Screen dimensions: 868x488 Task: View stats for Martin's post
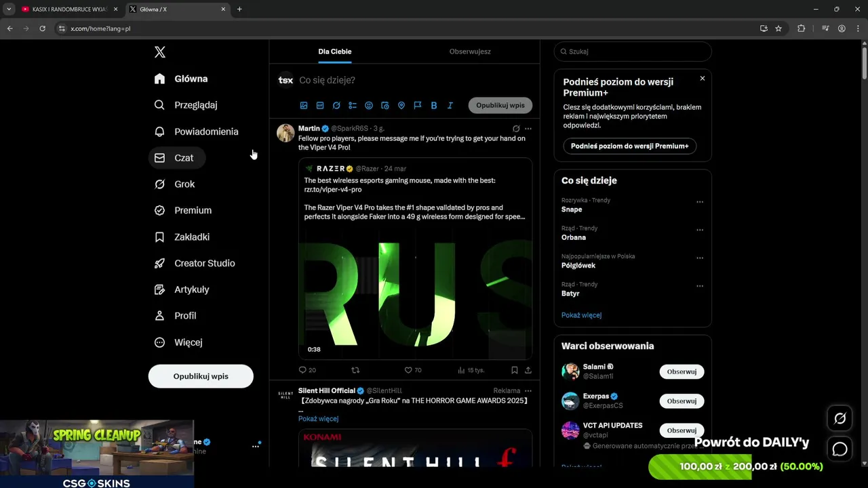471,370
